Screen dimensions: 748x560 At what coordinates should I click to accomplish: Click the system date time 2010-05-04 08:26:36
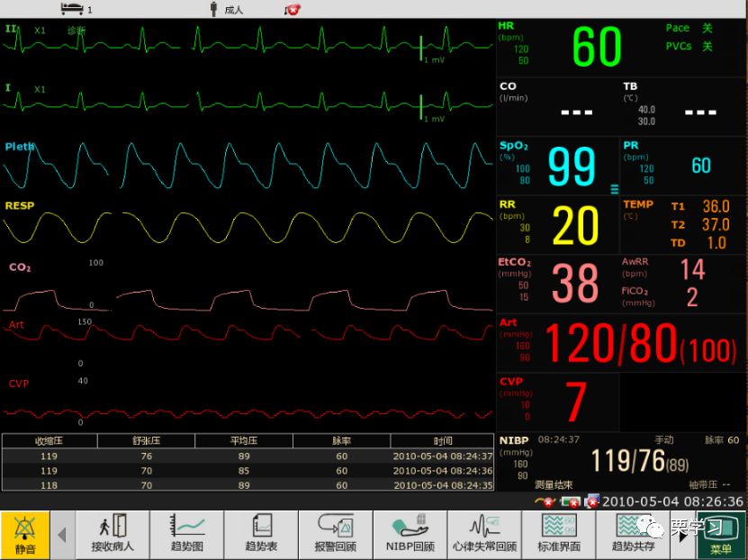point(672,501)
